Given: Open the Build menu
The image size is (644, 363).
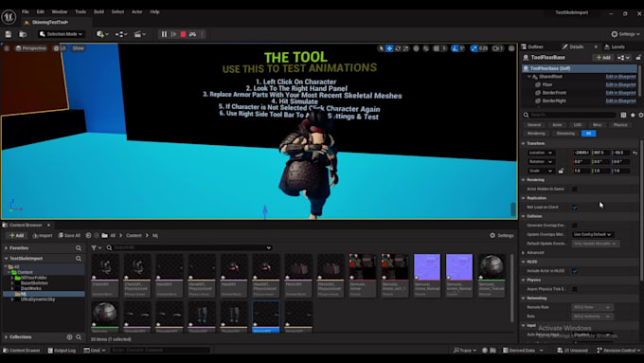Looking at the screenshot, I should pyautogui.click(x=98, y=12).
